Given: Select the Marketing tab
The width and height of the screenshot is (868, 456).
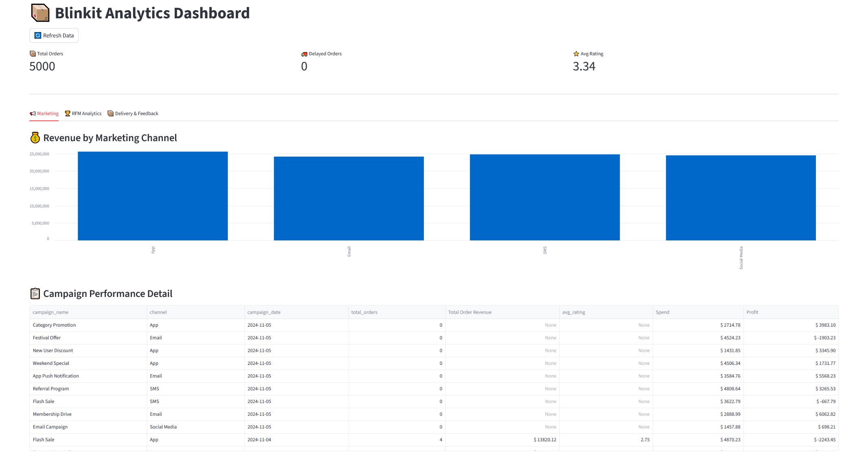Looking at the screenshot, I should (x=48, y=113).
